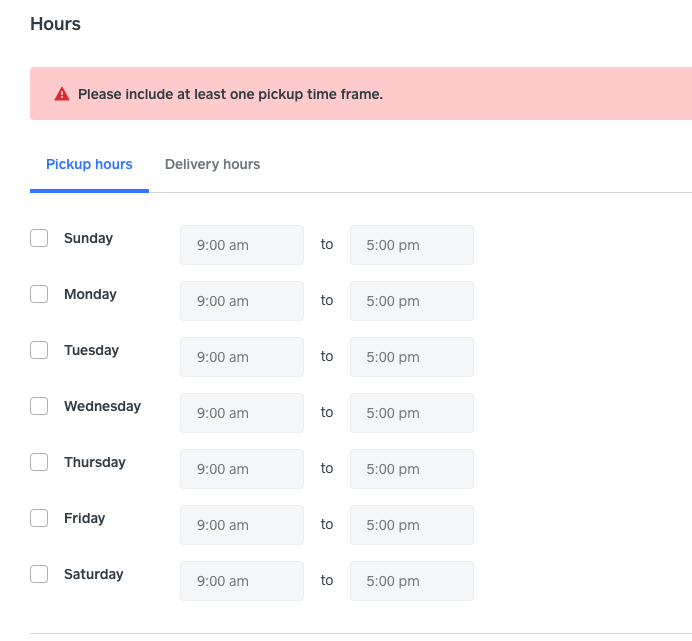This screenshot has height=641, width=692.
Task: Switch to the Delivery hours tab
Action: coord(212,164)
